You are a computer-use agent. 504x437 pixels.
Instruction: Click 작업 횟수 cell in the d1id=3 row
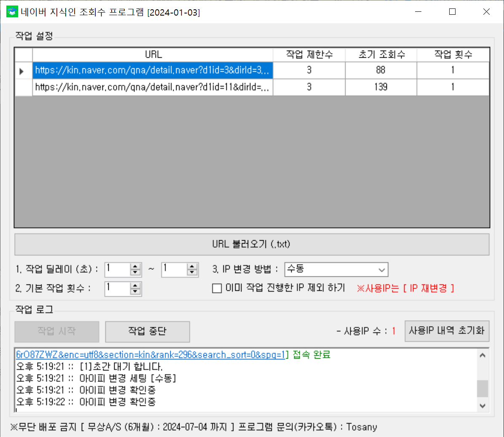[453, 70]
